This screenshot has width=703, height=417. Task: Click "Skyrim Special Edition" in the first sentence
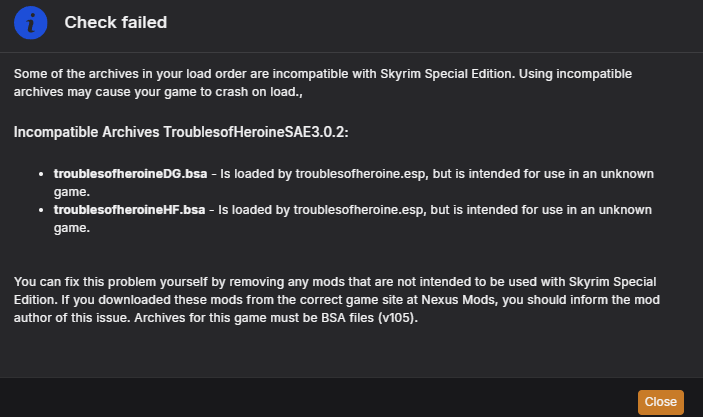(x=447, y=74)
